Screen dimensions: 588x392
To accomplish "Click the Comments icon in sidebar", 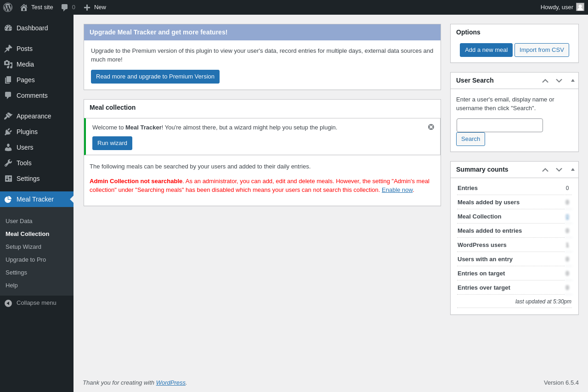I will pos(8,95).
